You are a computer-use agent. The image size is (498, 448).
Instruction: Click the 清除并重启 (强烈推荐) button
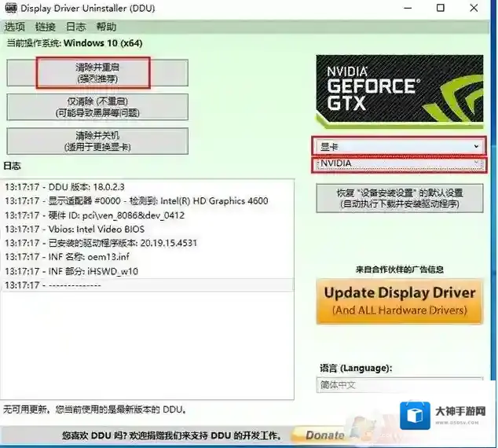click(97, 73)
